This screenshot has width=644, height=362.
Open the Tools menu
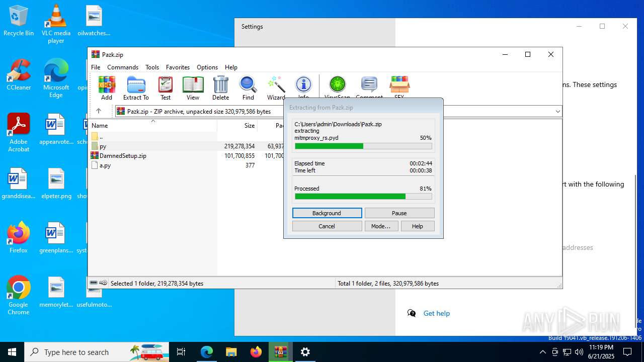tap(152, 67)
